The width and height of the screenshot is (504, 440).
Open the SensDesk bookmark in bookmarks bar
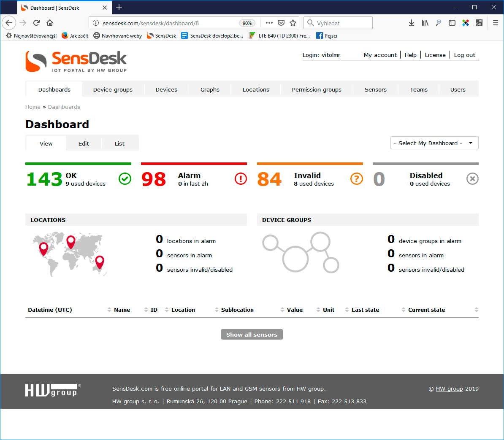(161, 36)
